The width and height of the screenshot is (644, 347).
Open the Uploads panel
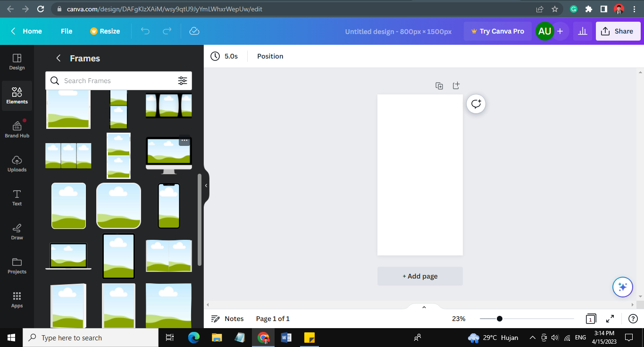(x=17, y=163)
